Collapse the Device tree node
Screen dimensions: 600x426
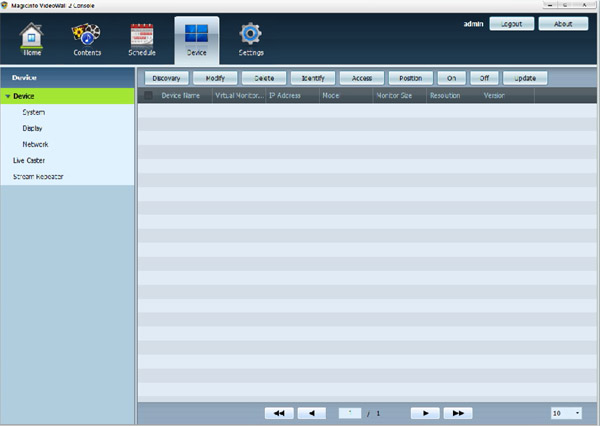pos(8,96)
